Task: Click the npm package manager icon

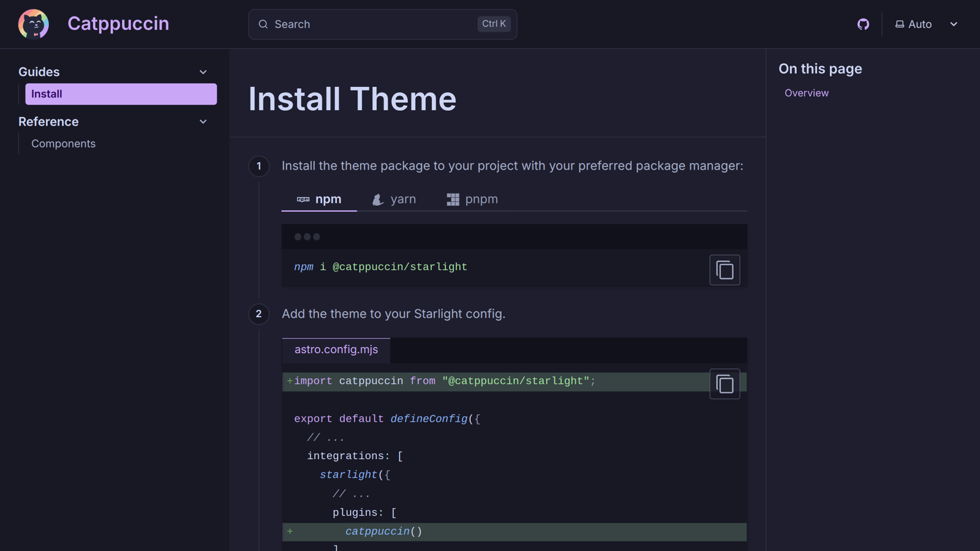Action: pos(303,200)
